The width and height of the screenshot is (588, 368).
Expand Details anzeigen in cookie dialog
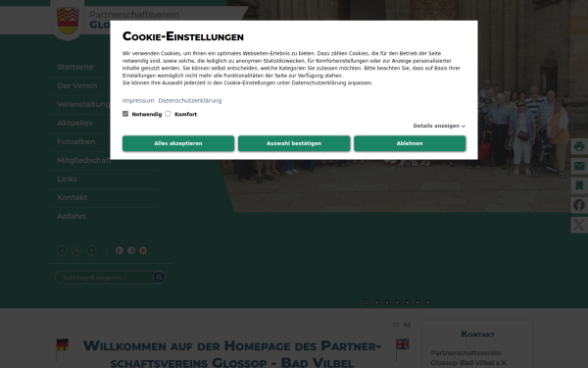tap(439, 126)
